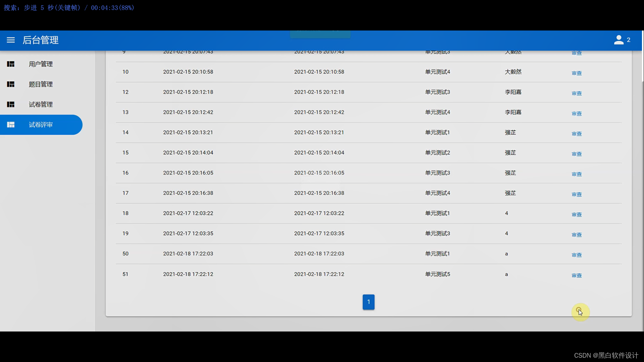Click the 用户管理 sidebar icon
Screen dimensions: 644x362
(x=11, y=64)
